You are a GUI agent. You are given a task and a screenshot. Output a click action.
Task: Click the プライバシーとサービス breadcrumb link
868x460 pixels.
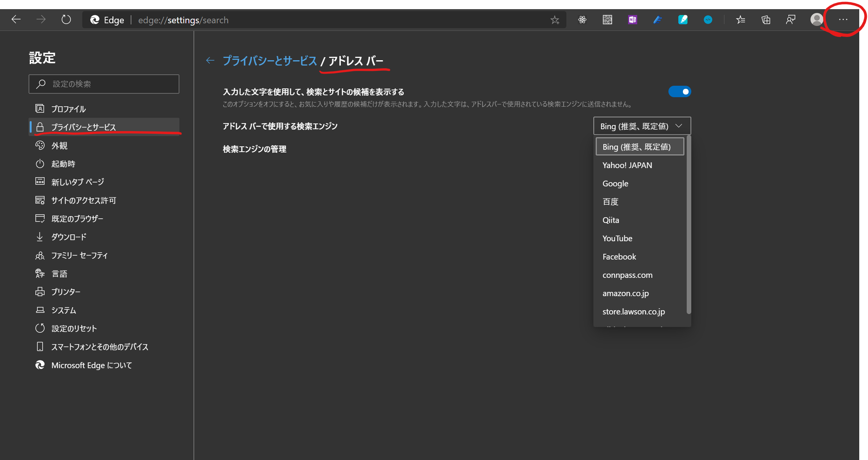pyautogui.click(x=270, y=61)
